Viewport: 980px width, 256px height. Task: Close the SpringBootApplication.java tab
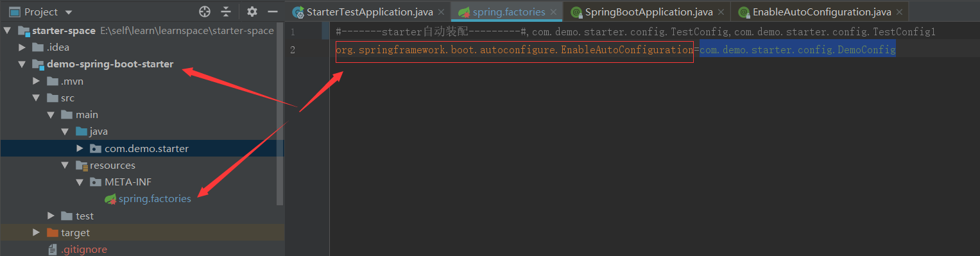(721, 12)
